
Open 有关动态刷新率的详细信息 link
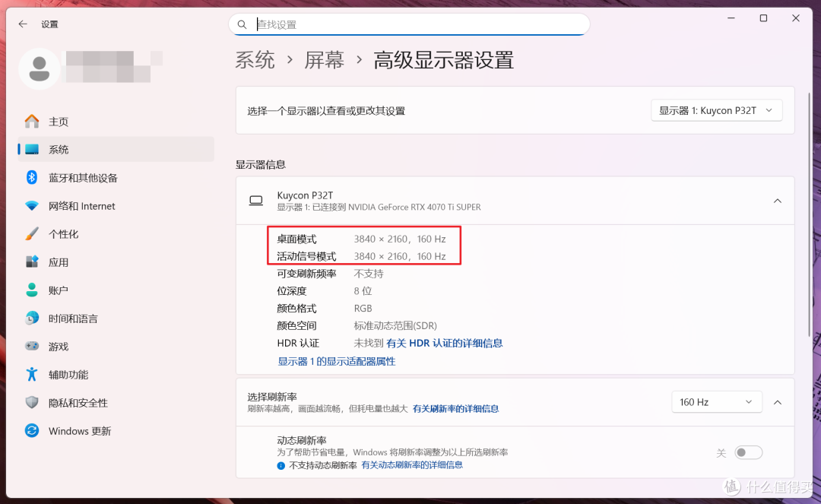412,465
